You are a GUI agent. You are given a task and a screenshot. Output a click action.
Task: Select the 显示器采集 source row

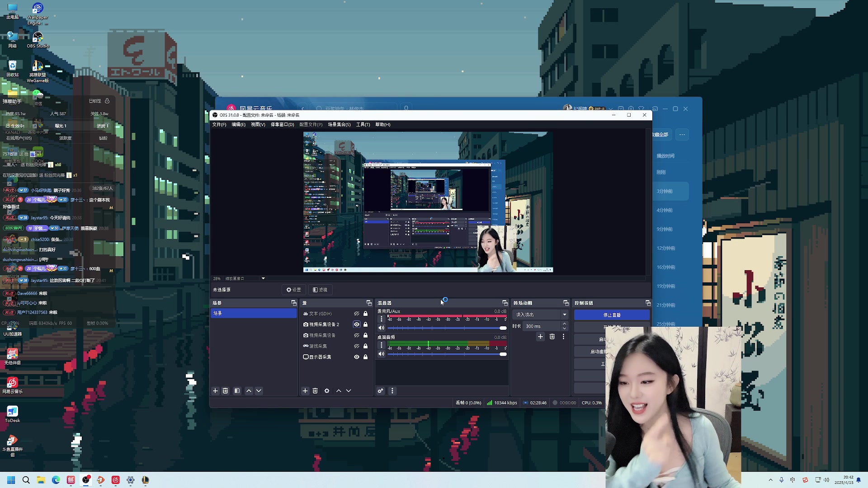pos(336,357)
